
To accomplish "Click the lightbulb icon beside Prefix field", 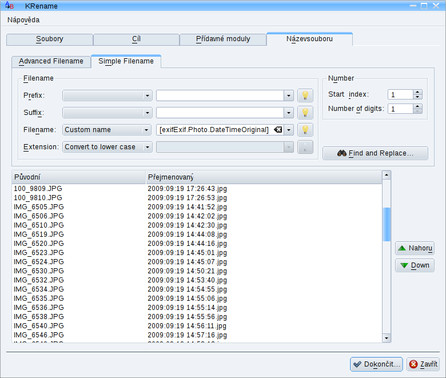I will pyautogui.click(x=305, y=95).
